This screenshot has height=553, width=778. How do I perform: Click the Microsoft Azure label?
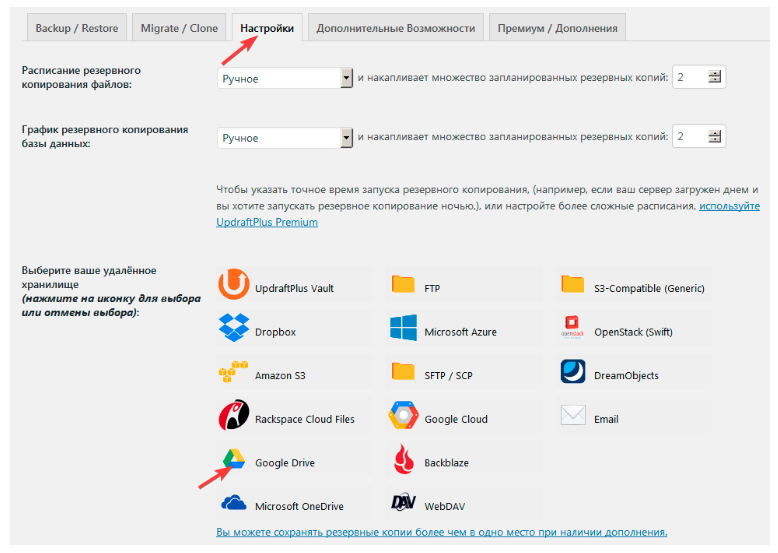[x=460, y=332]
